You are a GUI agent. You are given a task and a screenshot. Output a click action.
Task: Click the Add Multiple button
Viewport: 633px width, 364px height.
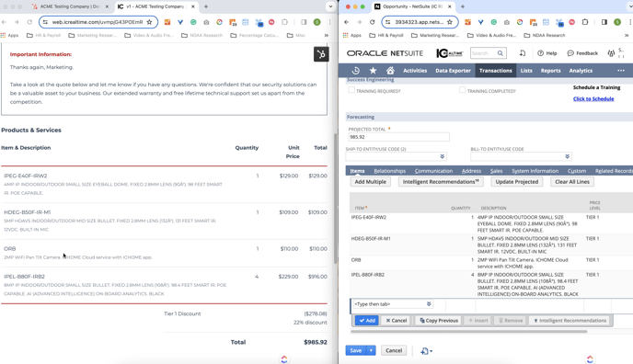point(370,182)
